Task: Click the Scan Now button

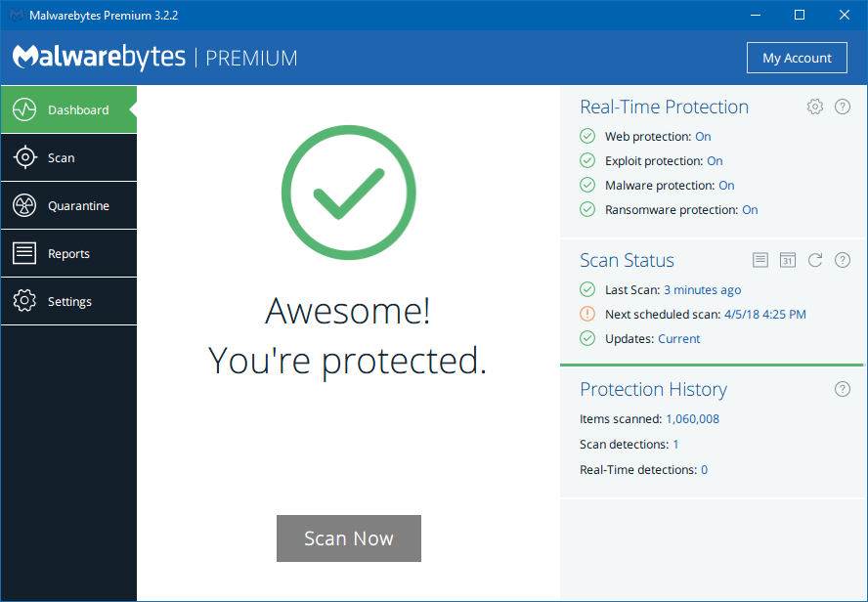Action: pos(348,538)
